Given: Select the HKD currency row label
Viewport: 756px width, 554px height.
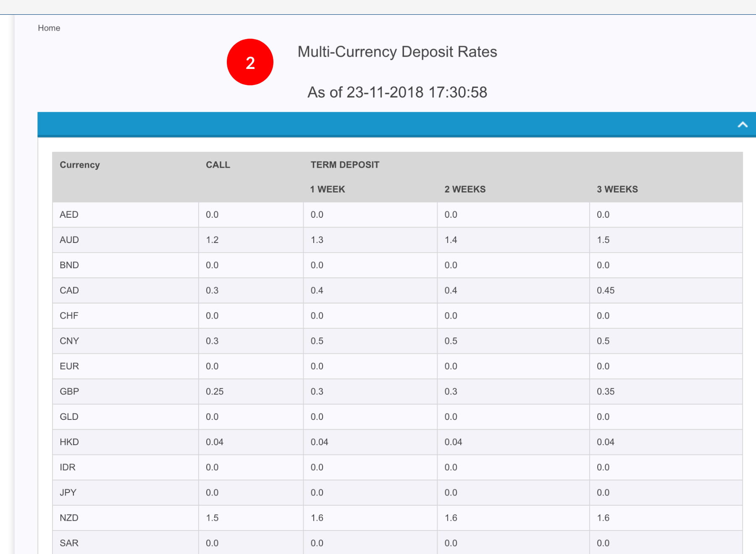Looking at the screenshot, I should 69,442.
